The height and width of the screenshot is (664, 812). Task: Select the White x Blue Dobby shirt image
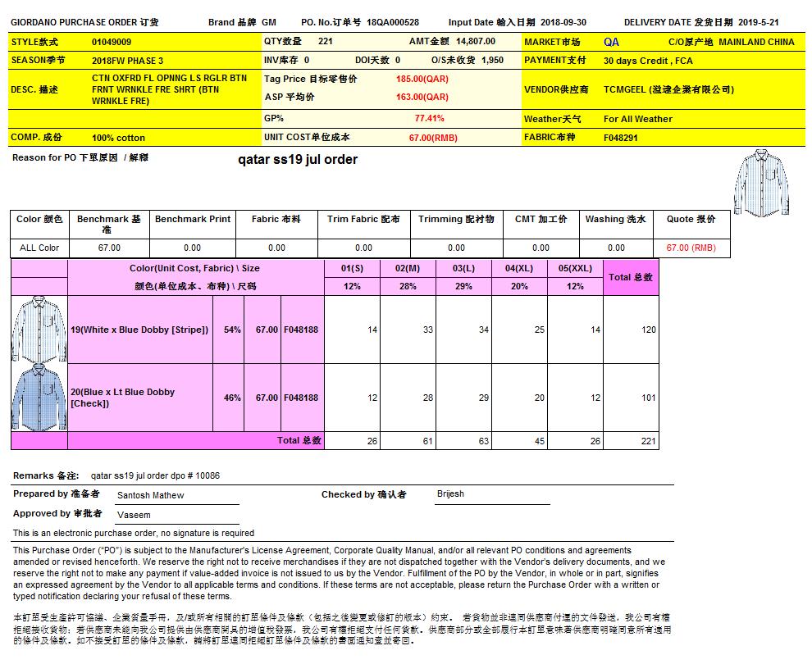39,329
